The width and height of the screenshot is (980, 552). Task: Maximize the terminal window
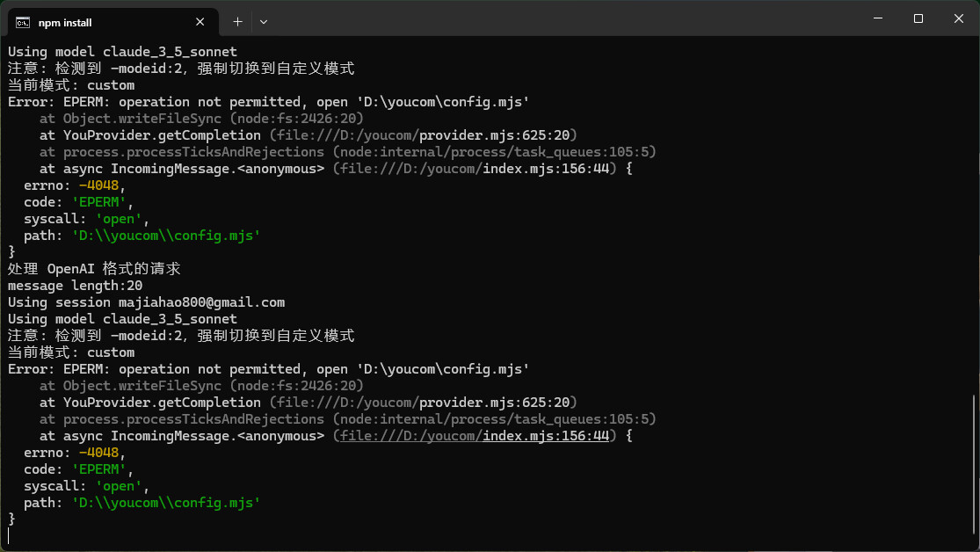(x=918, y=18)
